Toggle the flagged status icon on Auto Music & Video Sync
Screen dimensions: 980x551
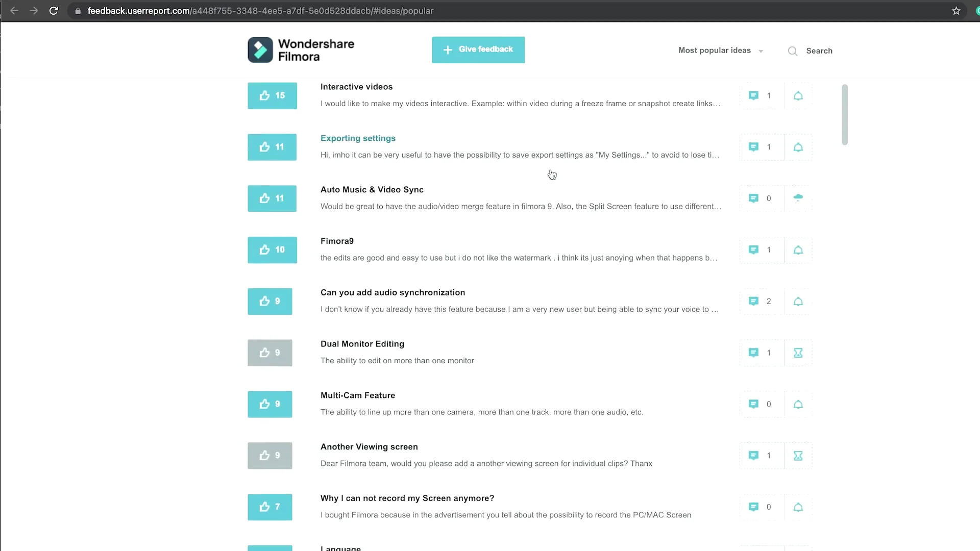(x=798, y=198)
